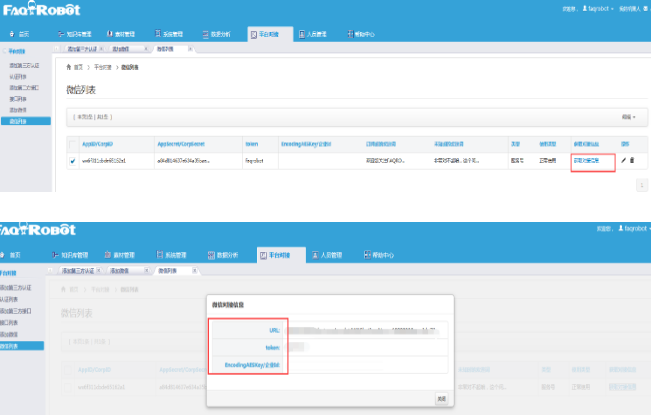The width and height of the screenshot is (651, 415).
Task: Select 接口列表 in lower screenshot sidebar
Action: (x=9, y=322)
